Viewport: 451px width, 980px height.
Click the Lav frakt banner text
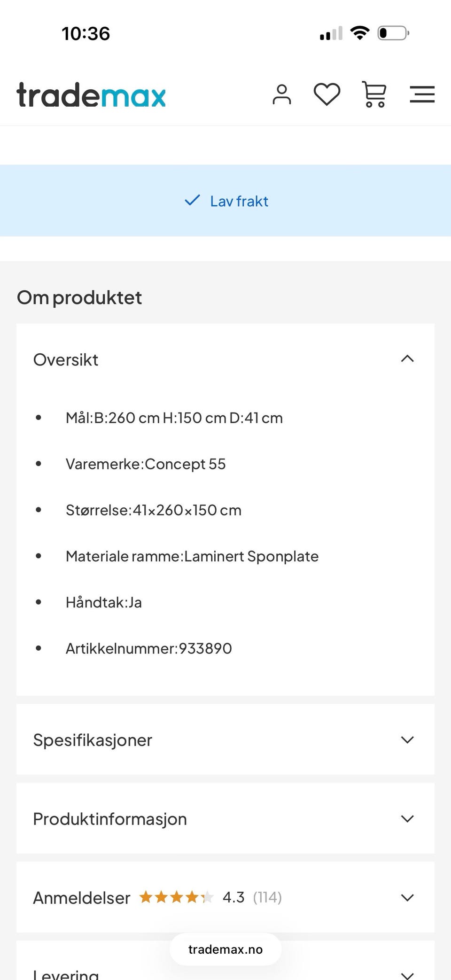[x=239, y=201]
